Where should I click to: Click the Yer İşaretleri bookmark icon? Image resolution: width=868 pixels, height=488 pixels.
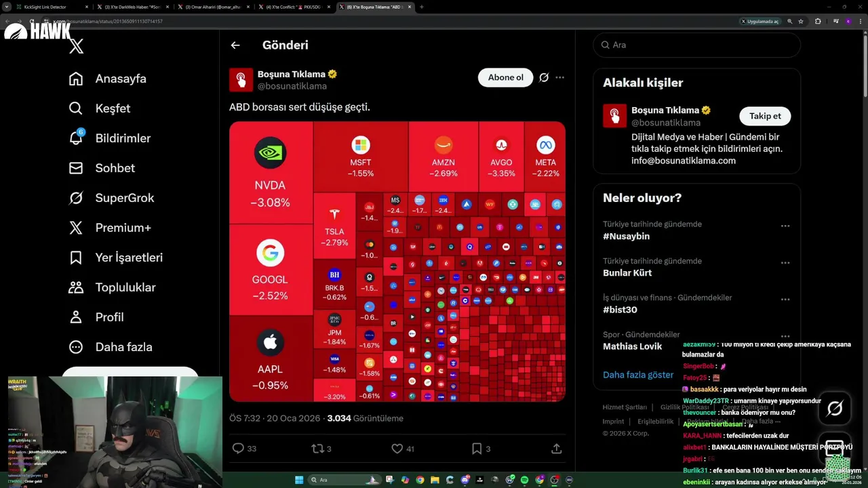click(76, 258)
